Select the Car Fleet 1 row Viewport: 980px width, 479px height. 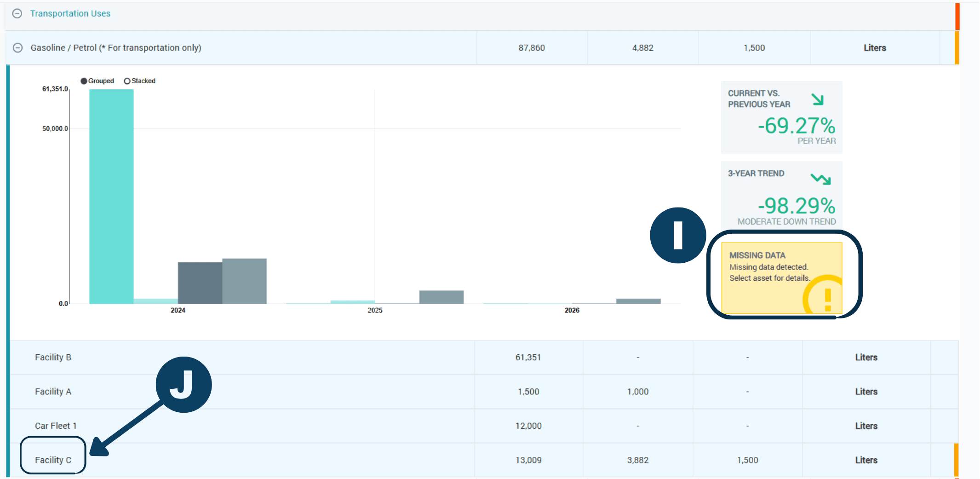484,426
